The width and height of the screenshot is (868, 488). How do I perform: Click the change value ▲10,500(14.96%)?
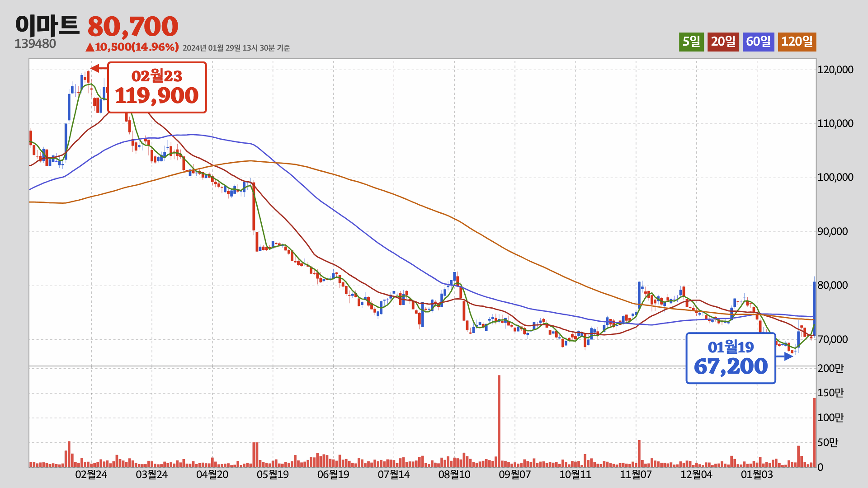coord(132,47)
